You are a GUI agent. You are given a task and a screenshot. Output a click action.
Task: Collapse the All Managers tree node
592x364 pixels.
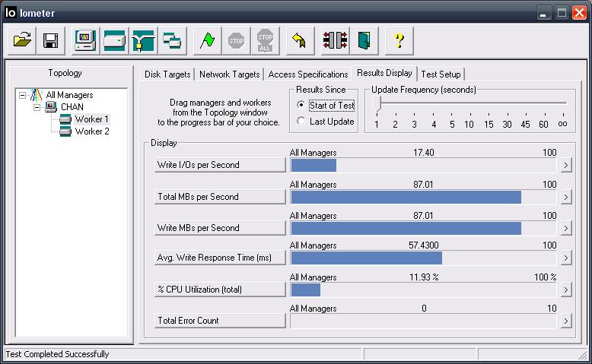click(x=22, y=95)
